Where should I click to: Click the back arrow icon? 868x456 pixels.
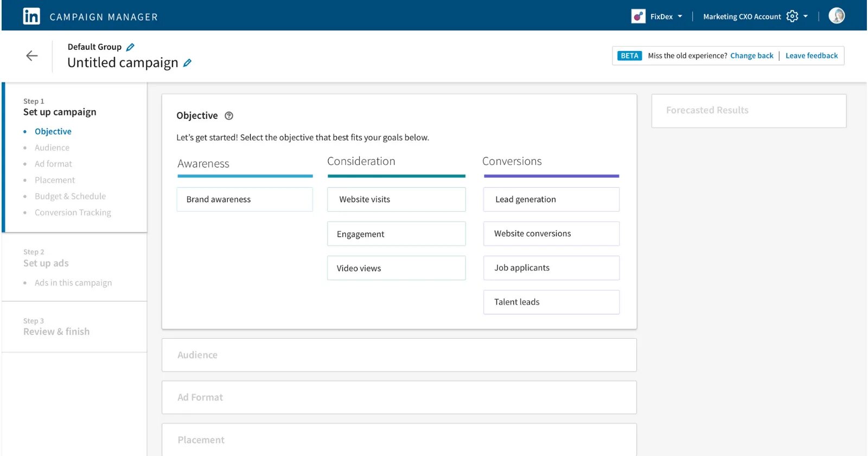pos(32,56)
